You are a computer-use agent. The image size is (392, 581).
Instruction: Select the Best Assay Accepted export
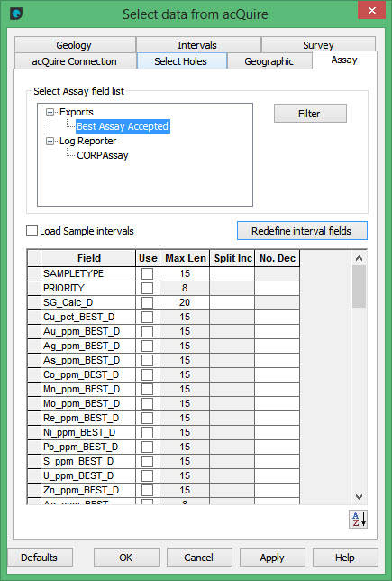click(123, 126)
